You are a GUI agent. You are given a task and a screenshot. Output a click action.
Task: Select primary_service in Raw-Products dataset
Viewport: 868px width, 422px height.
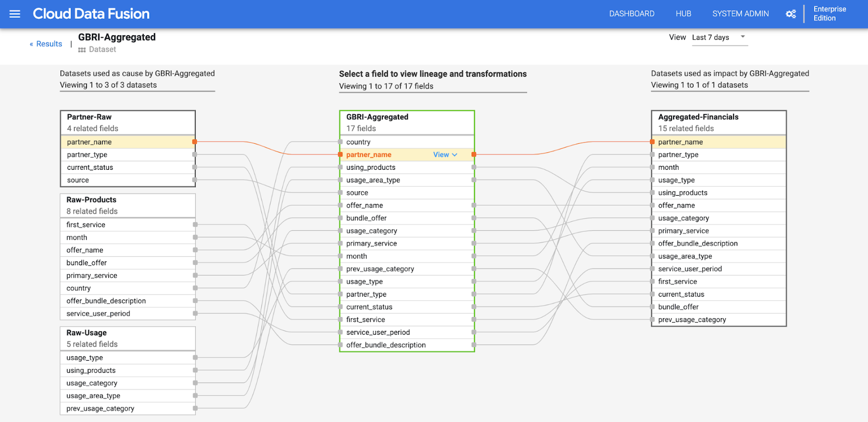click(x=128, y=275)
